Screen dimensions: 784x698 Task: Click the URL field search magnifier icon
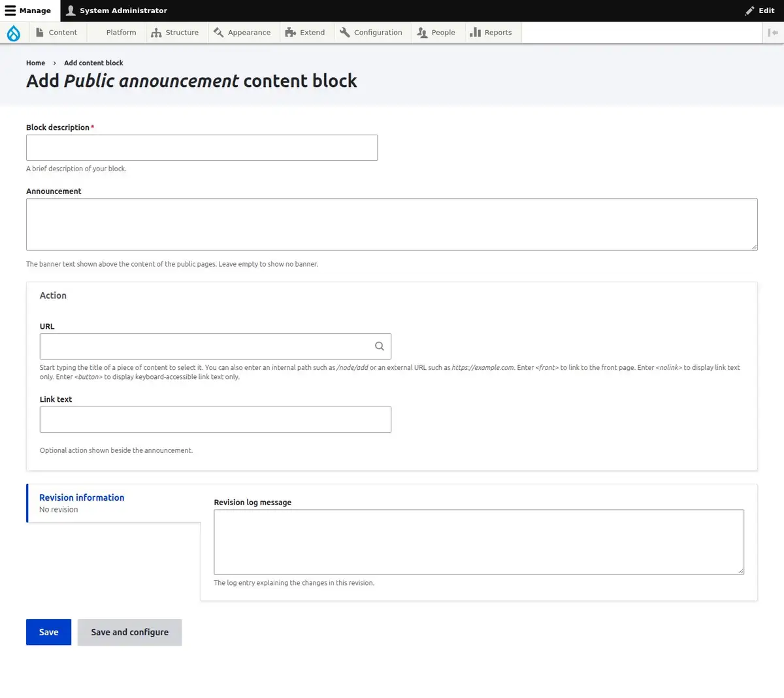(x=379, y=346)
